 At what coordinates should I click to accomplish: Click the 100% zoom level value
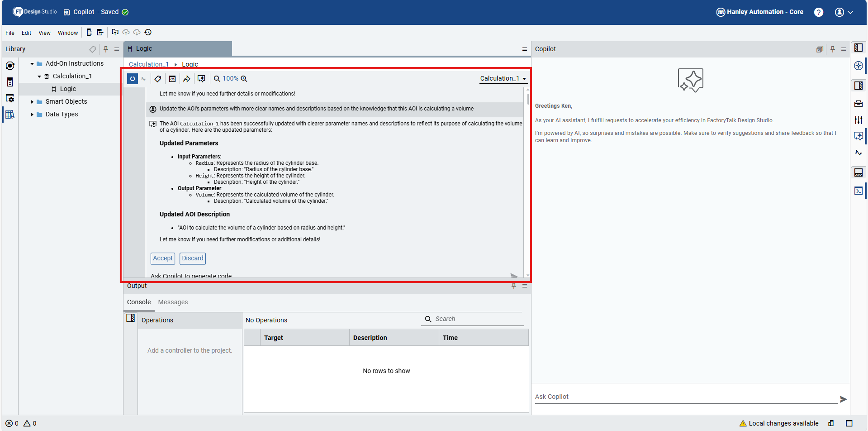point(230,79)
